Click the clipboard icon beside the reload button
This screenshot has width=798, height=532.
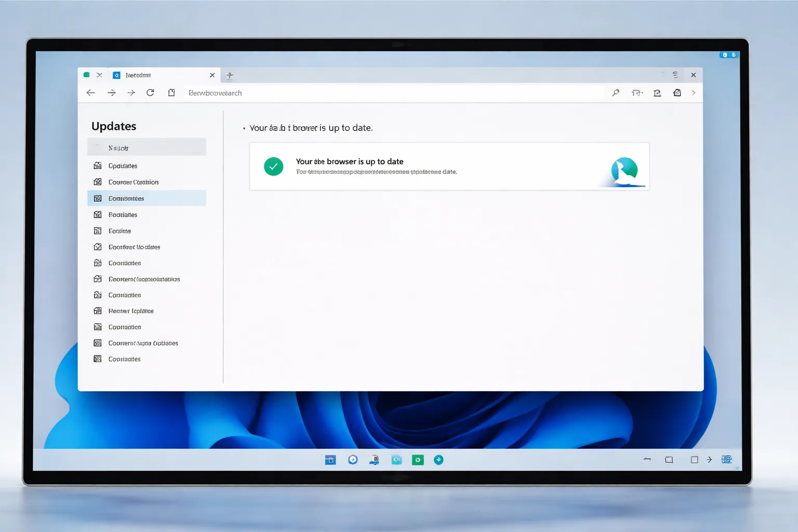click(171, 93)
